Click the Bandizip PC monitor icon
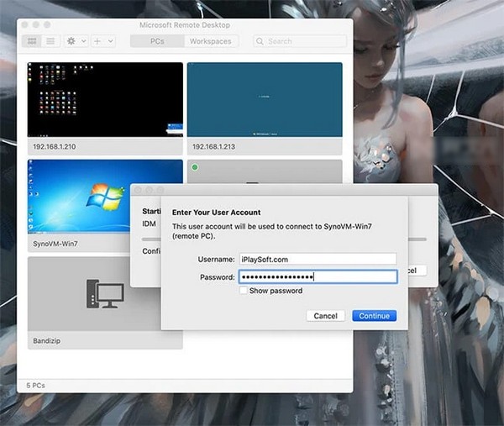The image size is (504, 426). tap(105, 294)
